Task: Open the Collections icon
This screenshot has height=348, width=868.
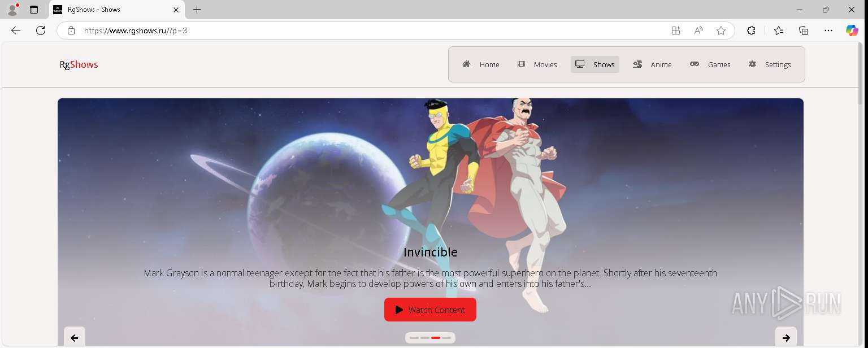Action: pyautogui.click(x=804, y=31)
